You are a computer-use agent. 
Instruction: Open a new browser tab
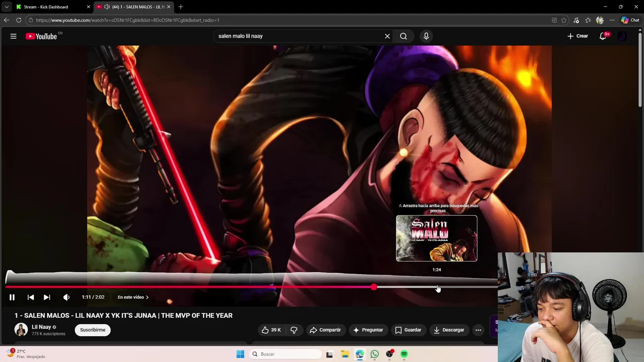point(181,7)
